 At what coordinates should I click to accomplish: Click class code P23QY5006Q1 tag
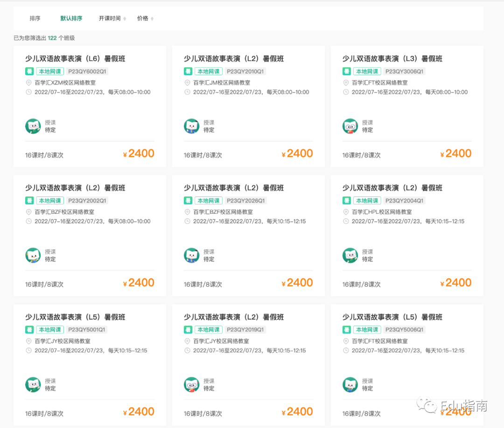[405, 330]
